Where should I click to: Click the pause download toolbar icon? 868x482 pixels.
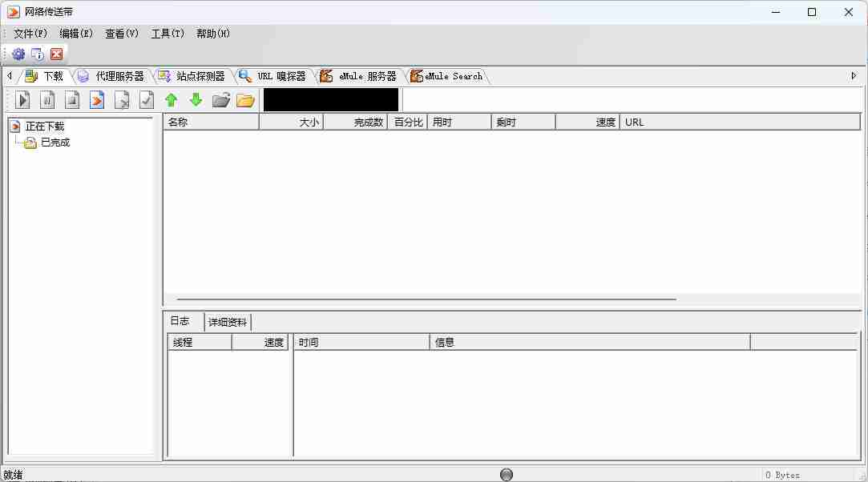pos(48,100)
